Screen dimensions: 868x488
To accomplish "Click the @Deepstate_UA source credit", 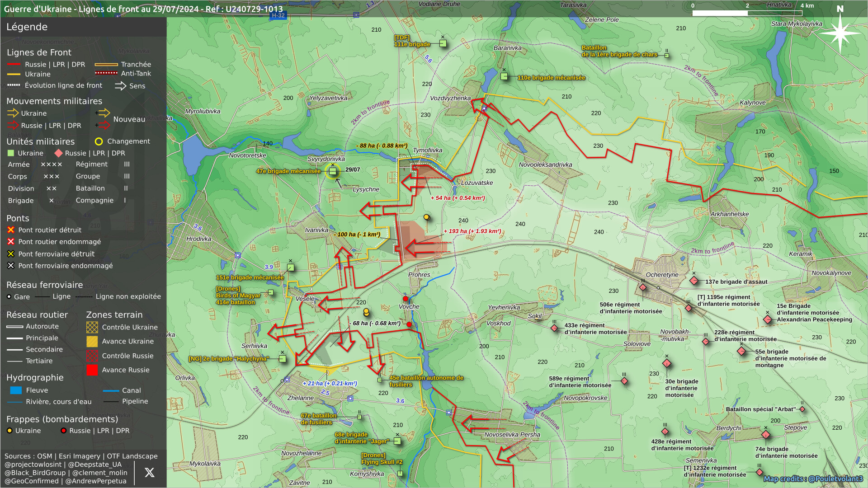I will [94, 465].
